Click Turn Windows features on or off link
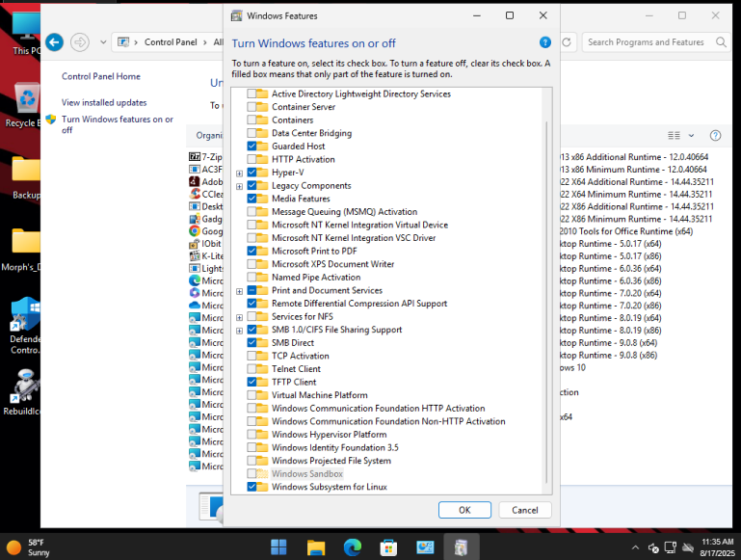 118,124
